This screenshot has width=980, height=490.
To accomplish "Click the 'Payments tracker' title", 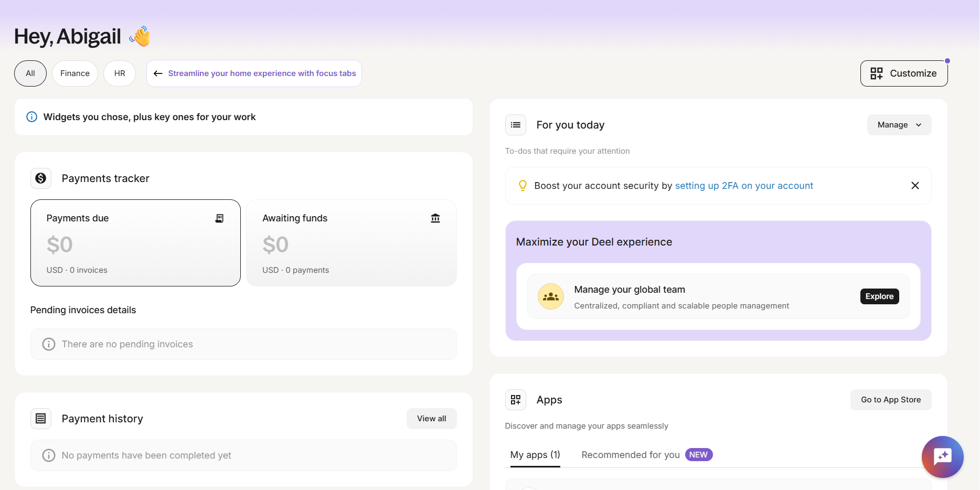I will tap(105, 178).
